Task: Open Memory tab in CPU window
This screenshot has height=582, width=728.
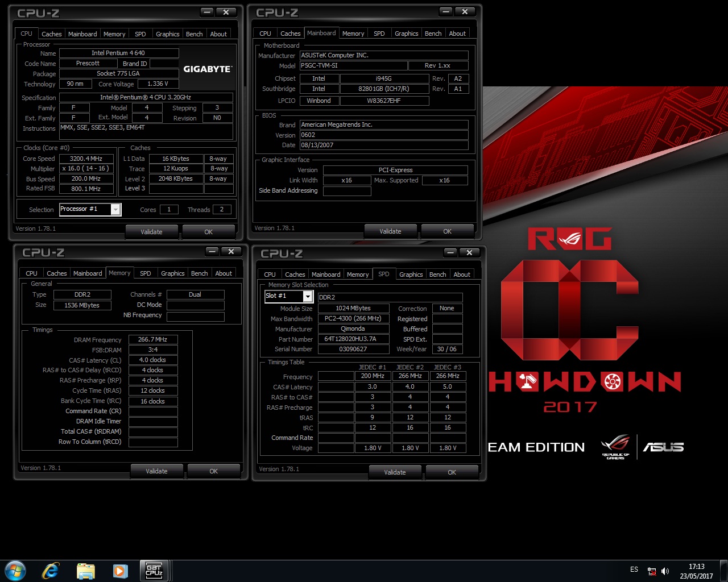Action: click(114, 34)
